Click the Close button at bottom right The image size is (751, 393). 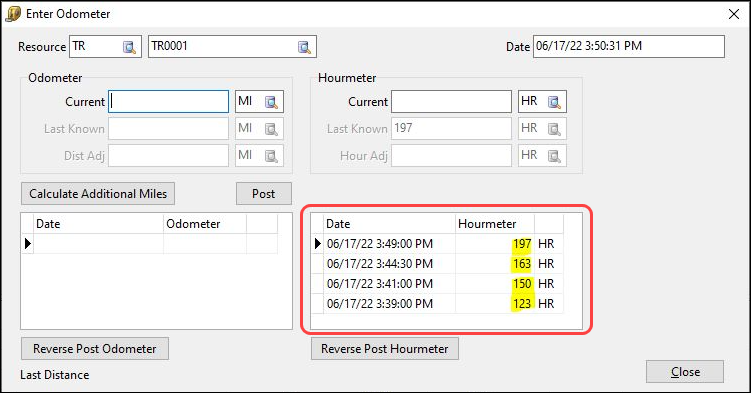tap(685, 372)
